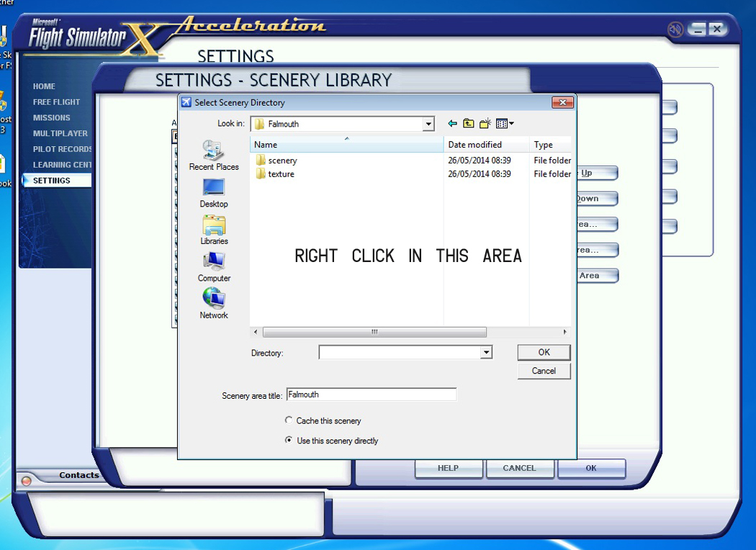
Task: Create a new folder icon
Action: (x=485, y=123)
